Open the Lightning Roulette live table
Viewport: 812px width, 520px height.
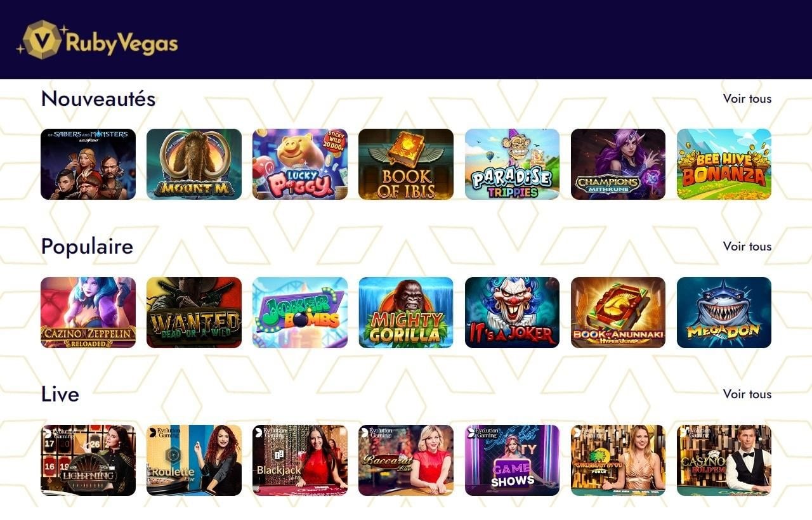[x=88, y=460]
